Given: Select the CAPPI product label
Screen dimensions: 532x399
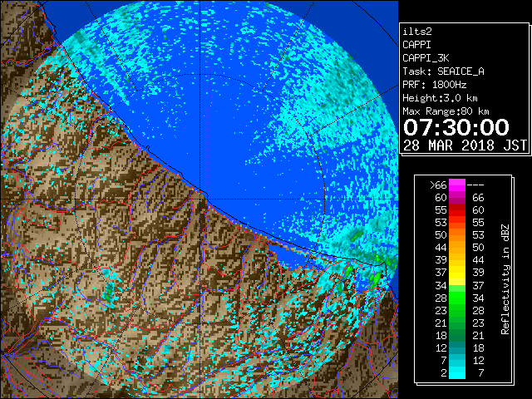Looking at the screenshot, I should tap(416, 45).
